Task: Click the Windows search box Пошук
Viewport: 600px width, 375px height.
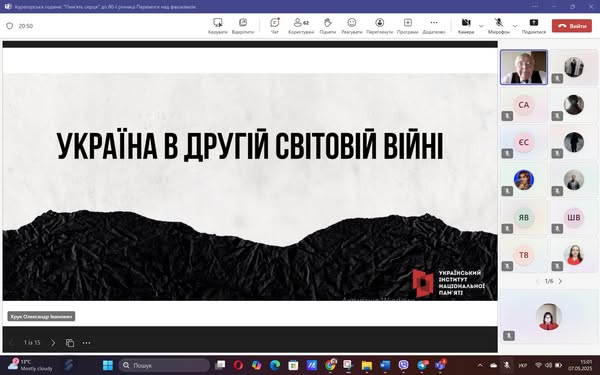Action: pos(164,365)
